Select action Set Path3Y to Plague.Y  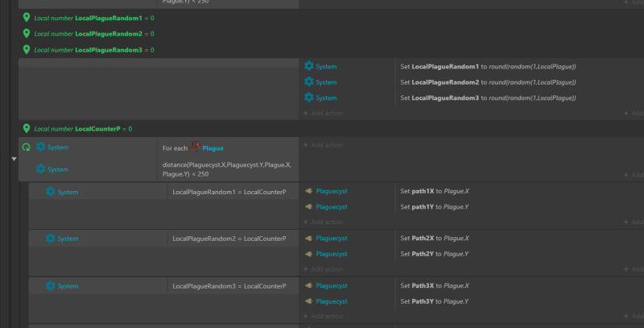435,301
